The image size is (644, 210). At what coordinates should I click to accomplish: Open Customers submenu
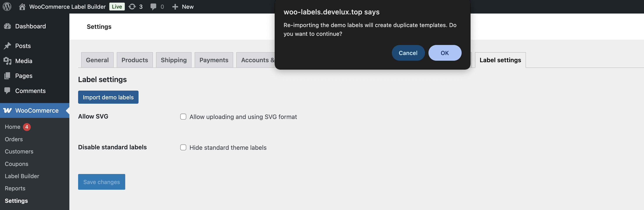[x=19, y=151]
